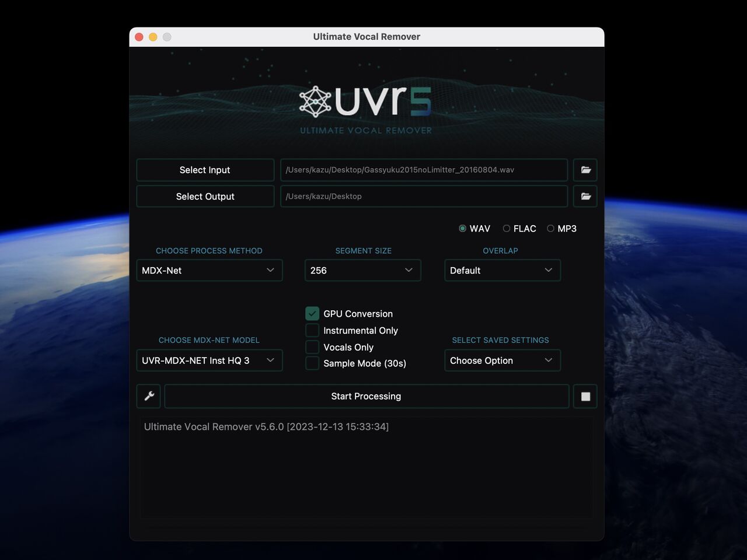Enable the Instrumental Only checkbox
The width and height of the screenshot is (747, 560).
pyautogui.click(x=312, y=330)
